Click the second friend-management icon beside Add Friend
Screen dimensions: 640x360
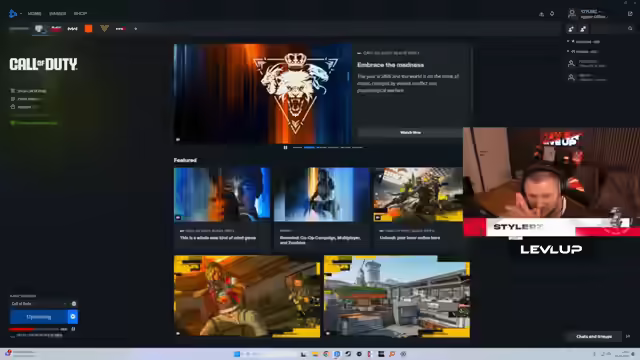coord(583,29)
